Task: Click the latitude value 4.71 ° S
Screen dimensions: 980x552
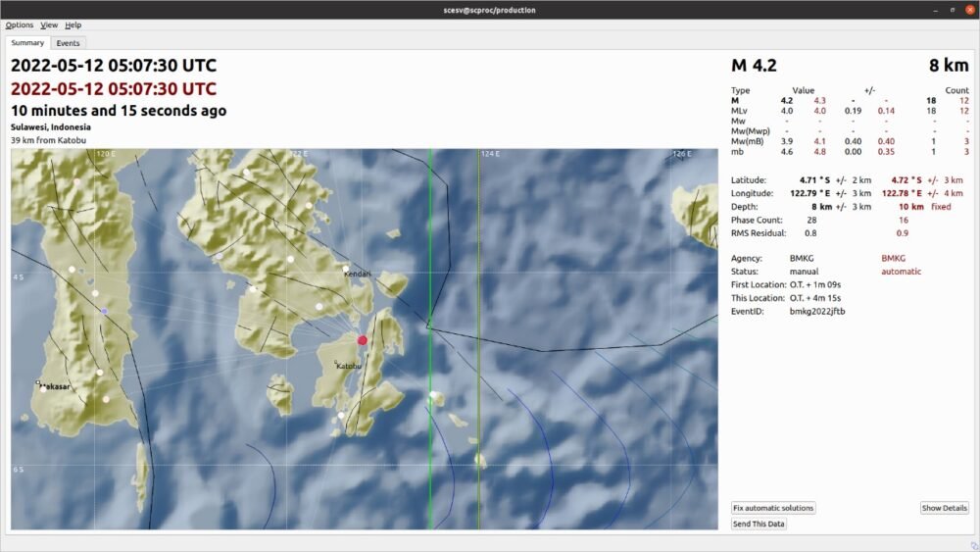Action: coord(814,180)
